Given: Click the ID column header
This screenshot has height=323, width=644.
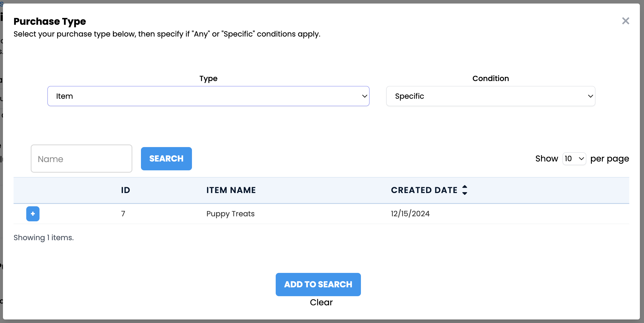Looking at the screenshot, I should click(125, 190).
